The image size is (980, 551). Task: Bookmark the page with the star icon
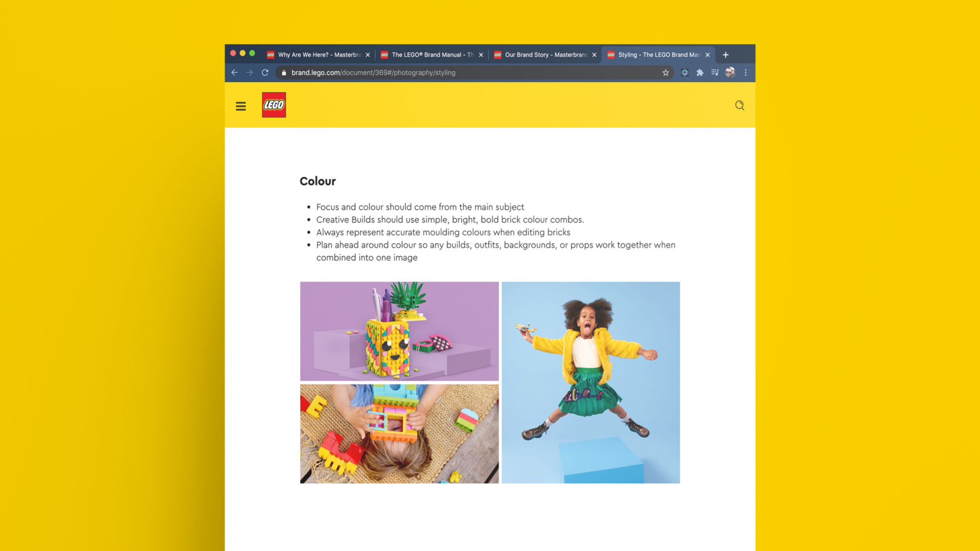click(665, 72)
